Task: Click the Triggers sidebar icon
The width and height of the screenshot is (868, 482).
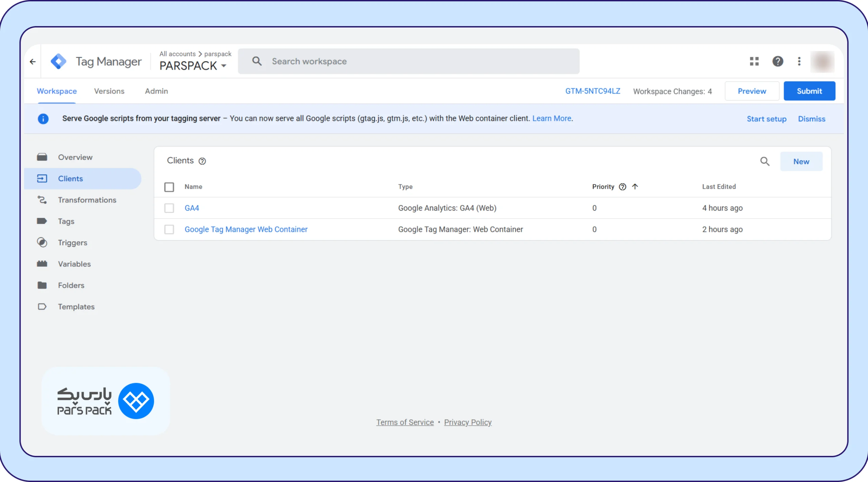Action: point(42,242)
